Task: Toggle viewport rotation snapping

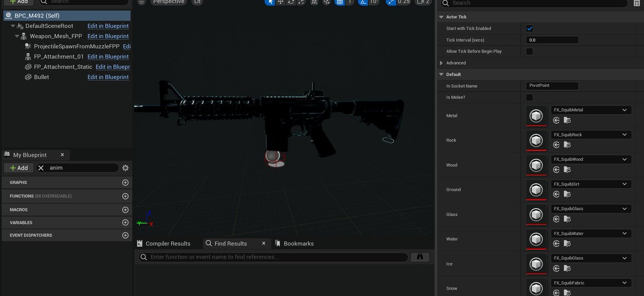Action: (363, 2)
